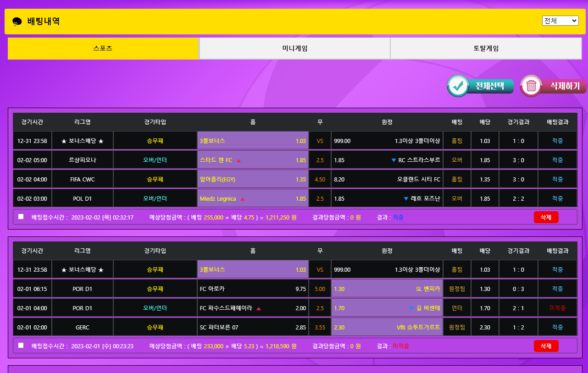Click the red up arrow beside 스타드 렌 FC
The width and height of the screenshot is (588, 373).
coord(239,161)
